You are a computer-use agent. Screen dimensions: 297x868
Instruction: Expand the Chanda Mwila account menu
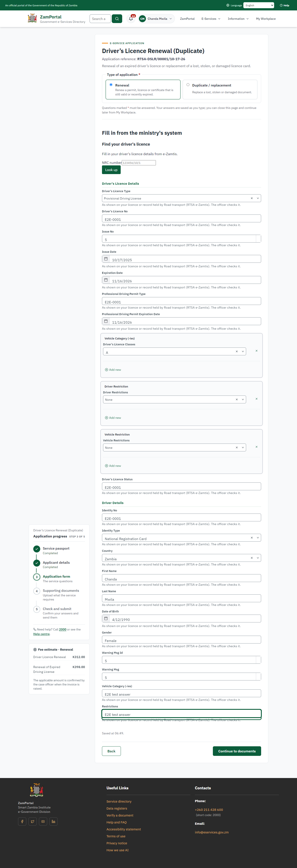(x=156, y=19)
